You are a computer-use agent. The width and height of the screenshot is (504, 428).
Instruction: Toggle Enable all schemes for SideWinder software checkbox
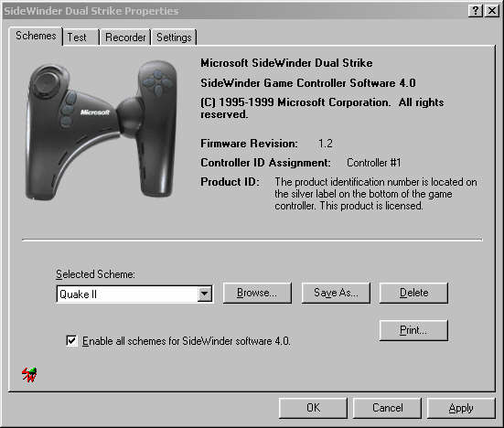coord(71,340)
